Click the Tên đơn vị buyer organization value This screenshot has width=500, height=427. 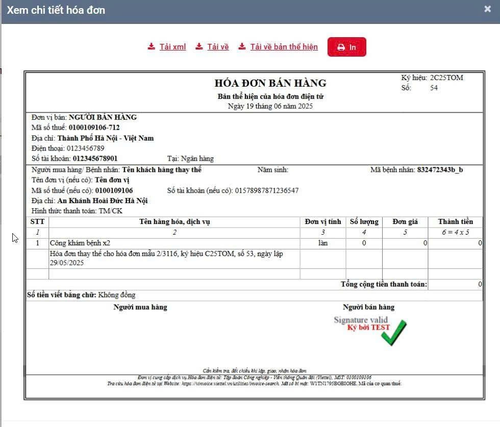click(112, 180)
